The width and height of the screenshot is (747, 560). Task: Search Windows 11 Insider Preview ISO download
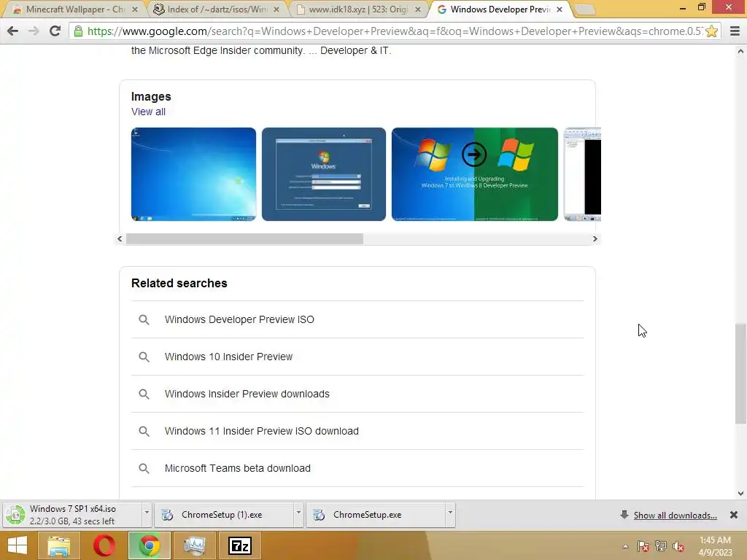tap(357, 431)
